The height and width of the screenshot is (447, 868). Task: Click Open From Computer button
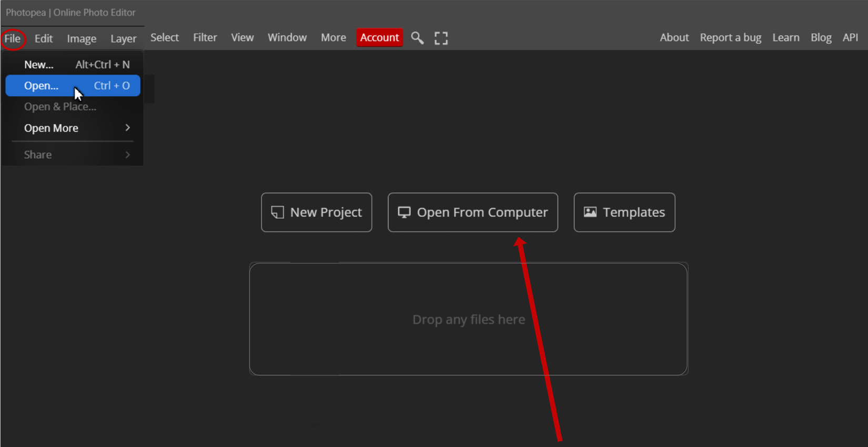click(x=473, y=212)
